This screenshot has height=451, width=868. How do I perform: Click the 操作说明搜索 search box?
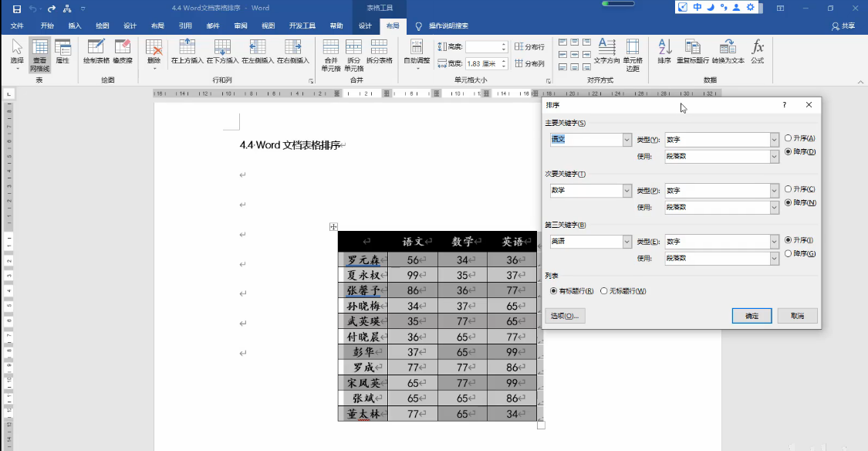tap(442, 25)
